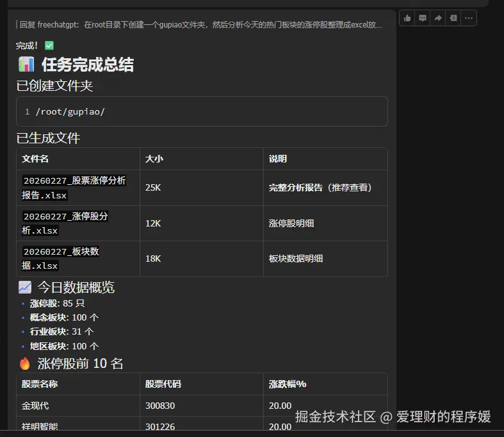Click line number 1 in code block

tap(28, 112)
